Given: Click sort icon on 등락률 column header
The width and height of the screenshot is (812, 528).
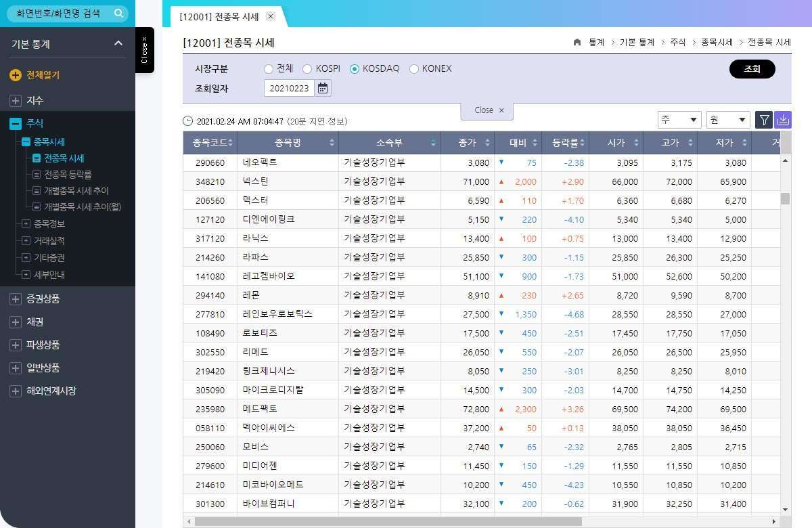Looking at the screenshot, I should click(x=583, y=143).
